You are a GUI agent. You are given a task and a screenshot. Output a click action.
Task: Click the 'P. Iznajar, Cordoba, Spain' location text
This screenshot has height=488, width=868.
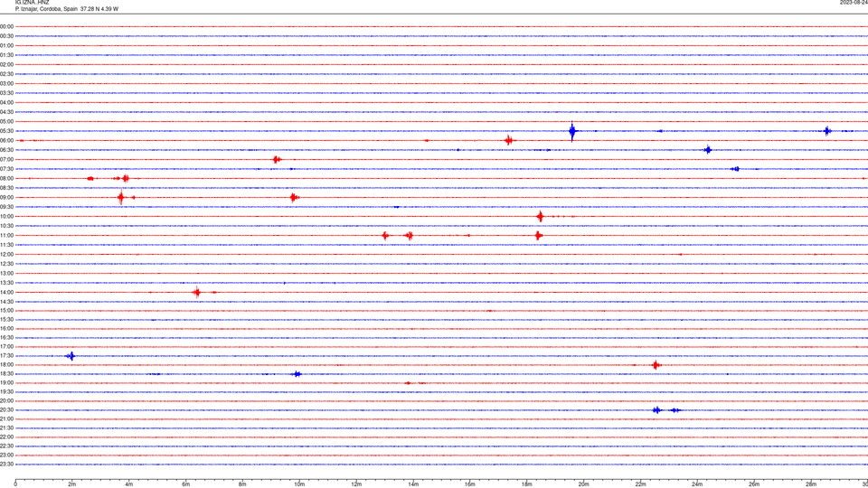pyautogui.click(x=46, y=9)
